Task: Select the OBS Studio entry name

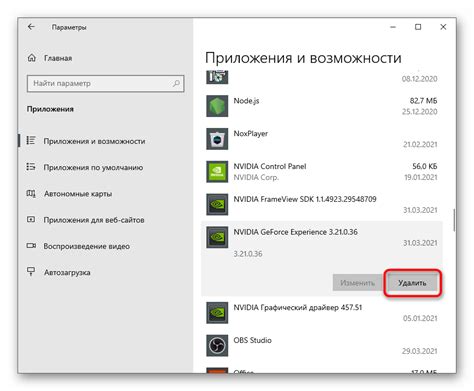Action: [252, 340]
